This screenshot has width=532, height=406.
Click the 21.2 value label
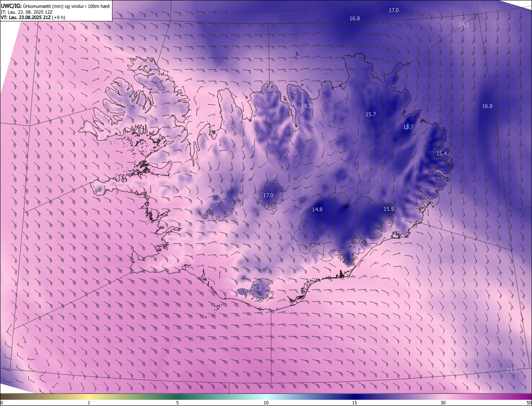tap(256, 288)
